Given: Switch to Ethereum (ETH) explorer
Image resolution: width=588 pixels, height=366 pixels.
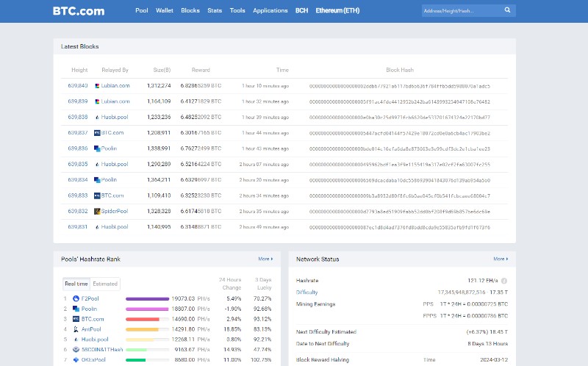Looking at the screenshot, I should pos(337,10).
